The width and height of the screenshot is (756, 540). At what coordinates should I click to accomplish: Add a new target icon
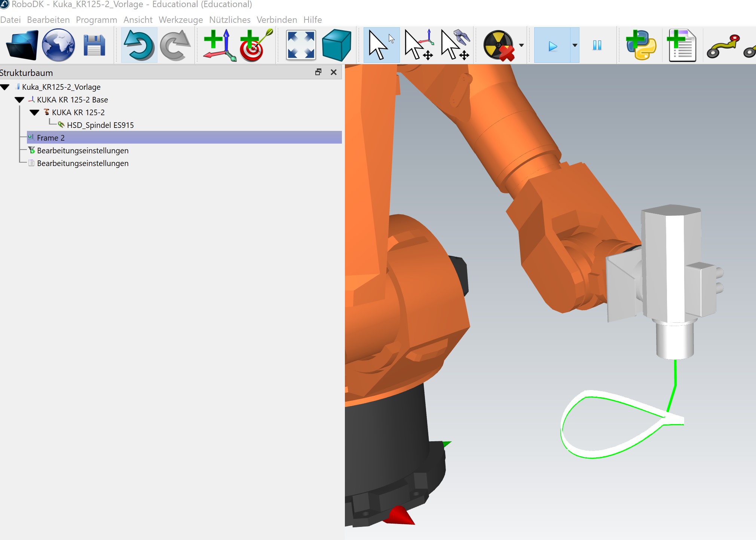tap(256, 45)
